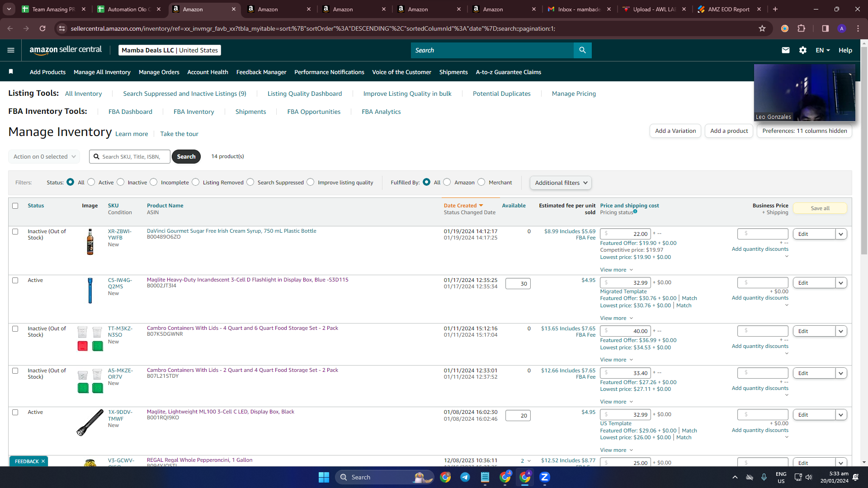Click the black Search button beside SKU field
The width and height of the screenshot is (868, 488).
186,157
